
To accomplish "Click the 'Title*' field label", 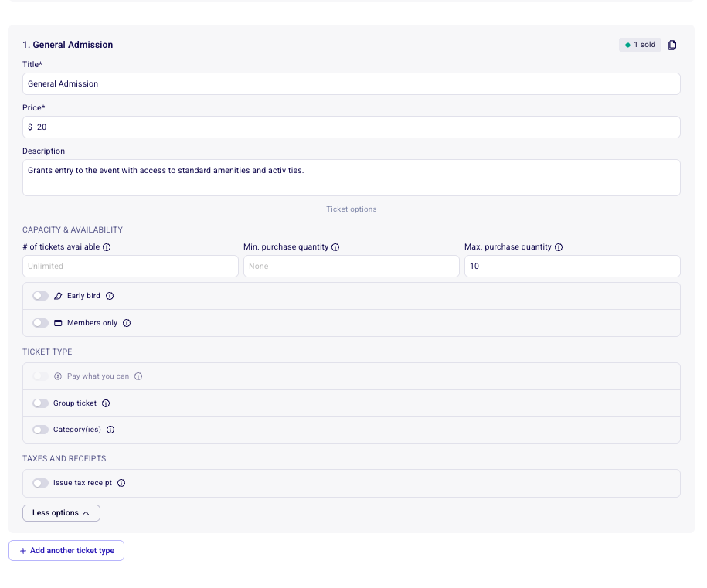I will click(32, 64).
